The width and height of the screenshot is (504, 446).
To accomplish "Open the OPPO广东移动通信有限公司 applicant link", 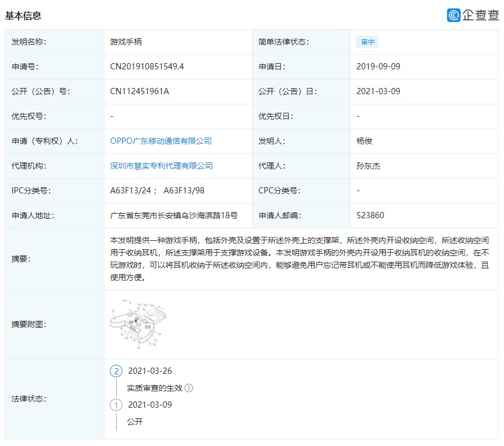I will 161,141.
